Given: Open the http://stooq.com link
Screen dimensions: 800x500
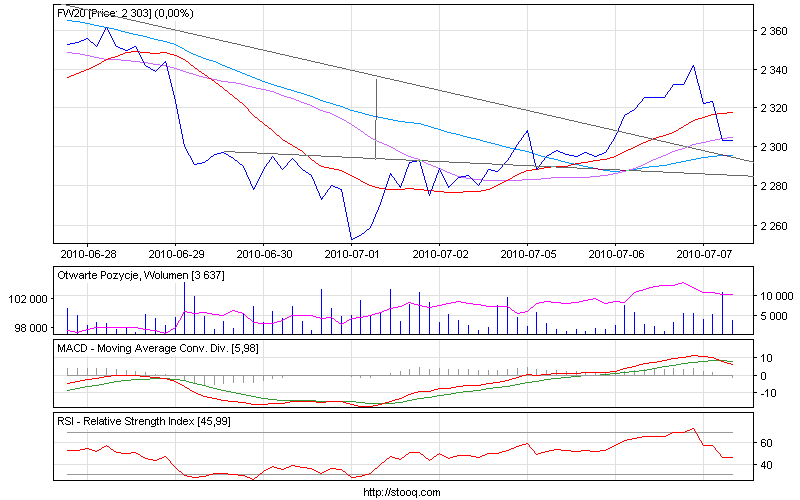Looking at the screenshot, I should coord(402,492).
